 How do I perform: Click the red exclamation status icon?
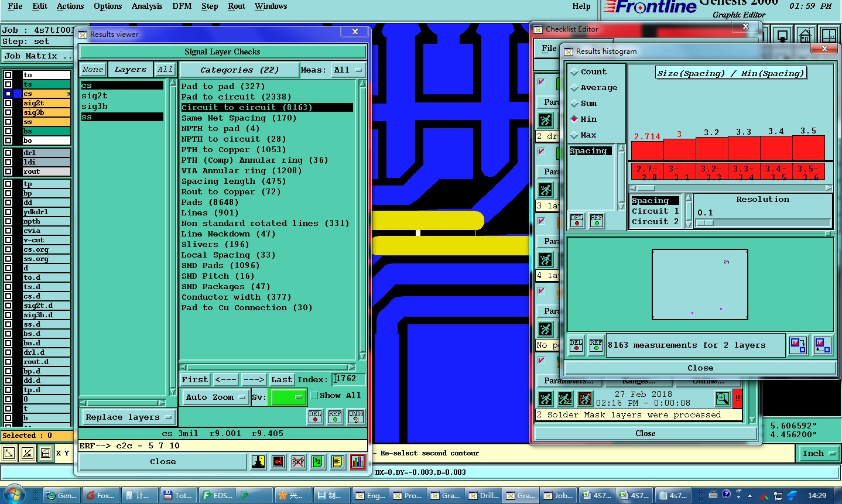click(x=738, y=399)
